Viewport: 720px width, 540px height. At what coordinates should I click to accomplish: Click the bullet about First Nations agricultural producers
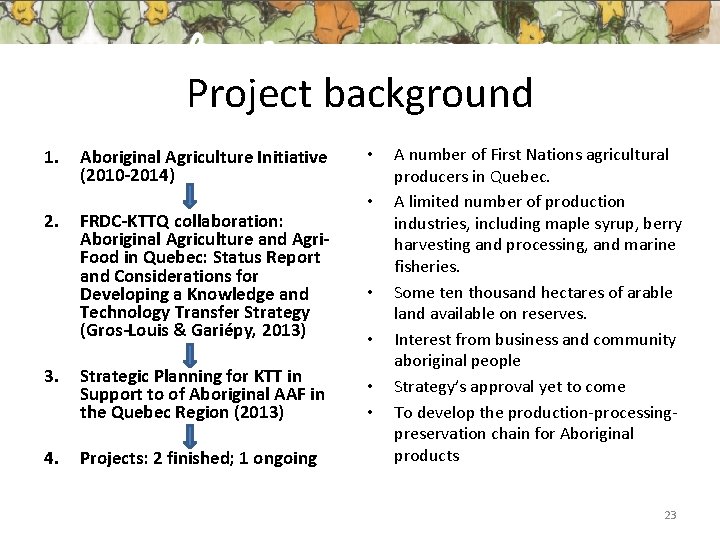tap(531, 165)
